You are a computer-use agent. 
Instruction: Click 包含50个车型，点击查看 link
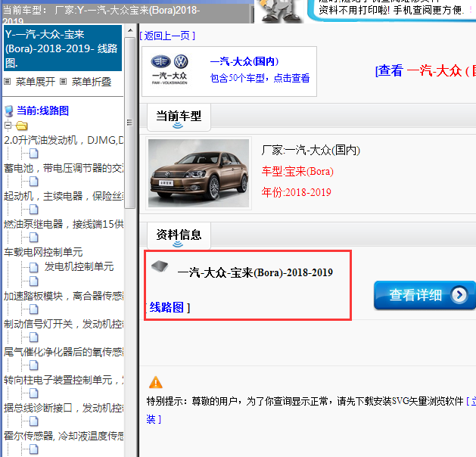260,78
